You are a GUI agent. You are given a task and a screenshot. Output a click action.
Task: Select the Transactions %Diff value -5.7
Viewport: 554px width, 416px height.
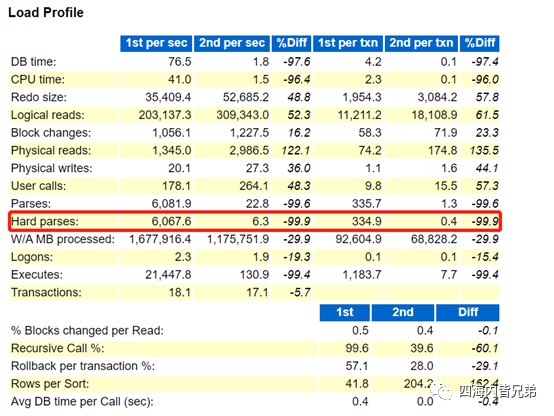click(x=300, y=293)
